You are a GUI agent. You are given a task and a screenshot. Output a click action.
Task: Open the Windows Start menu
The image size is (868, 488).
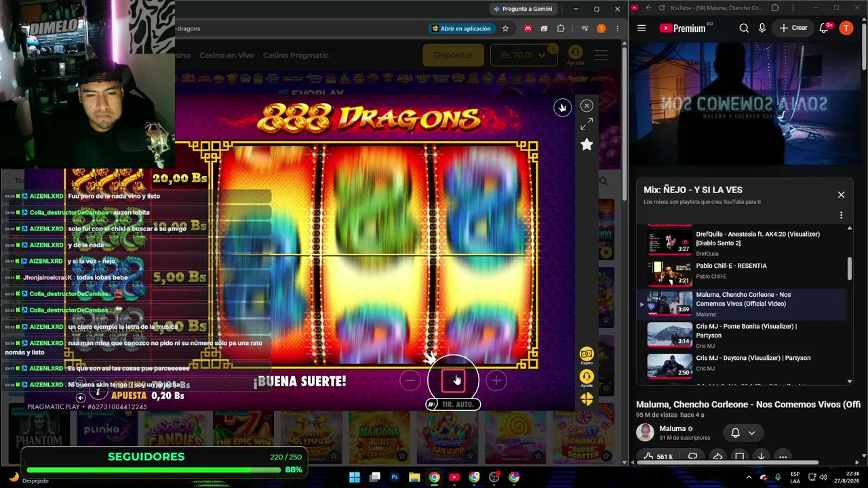coord(355,477)
